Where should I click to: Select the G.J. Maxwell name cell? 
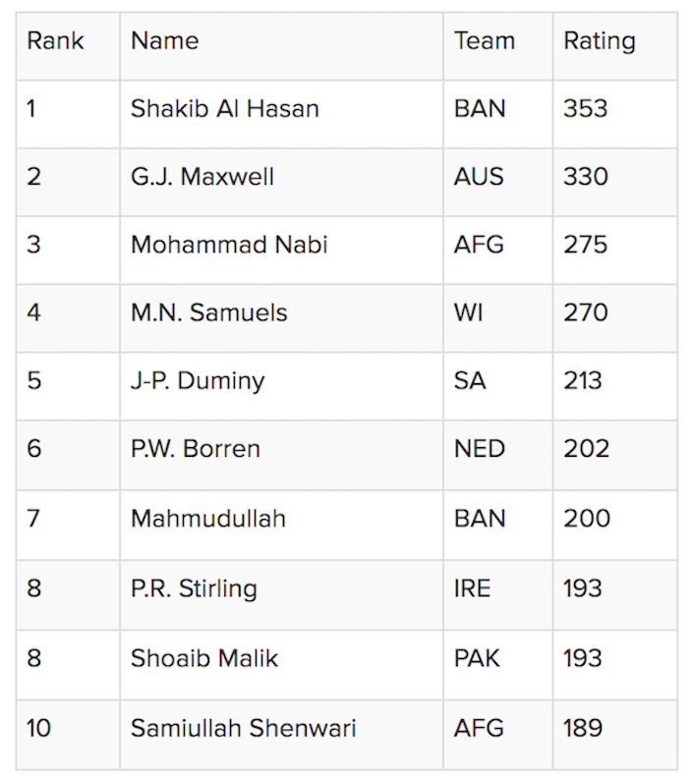(201, 177)
